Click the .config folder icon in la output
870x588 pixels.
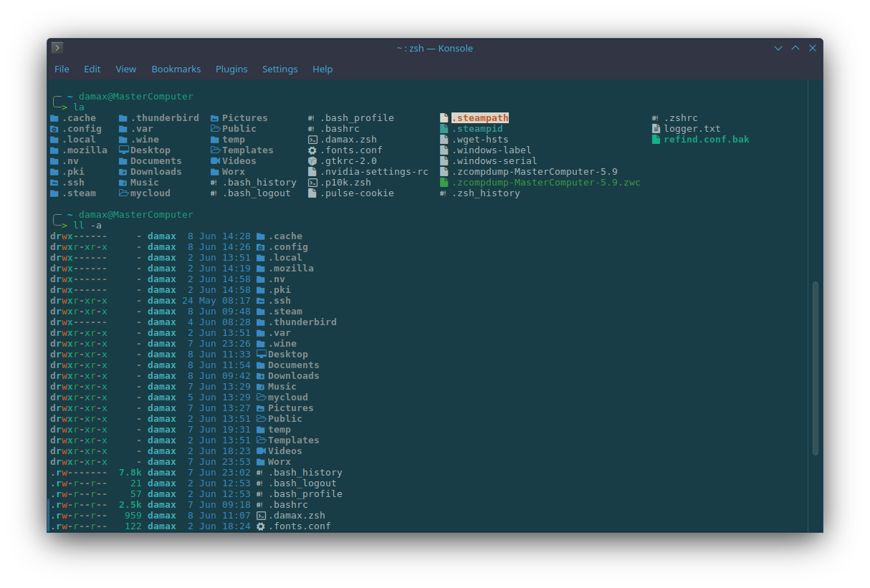tap(54, 129)
